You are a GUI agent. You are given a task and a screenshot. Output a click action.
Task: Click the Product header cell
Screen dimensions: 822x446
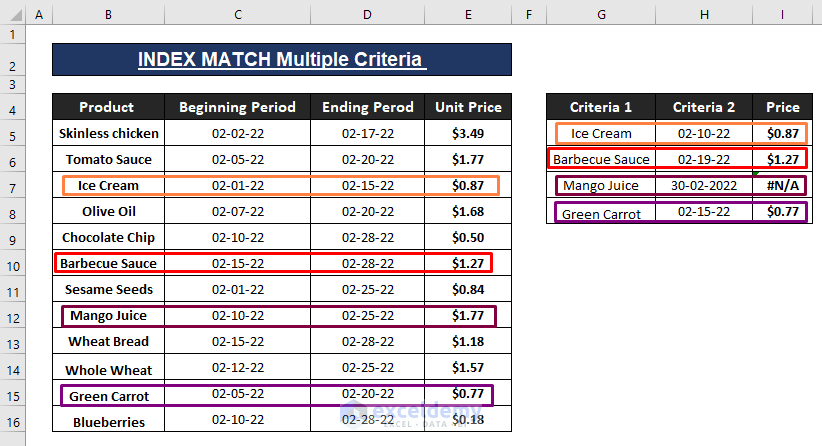click(107, 107)
